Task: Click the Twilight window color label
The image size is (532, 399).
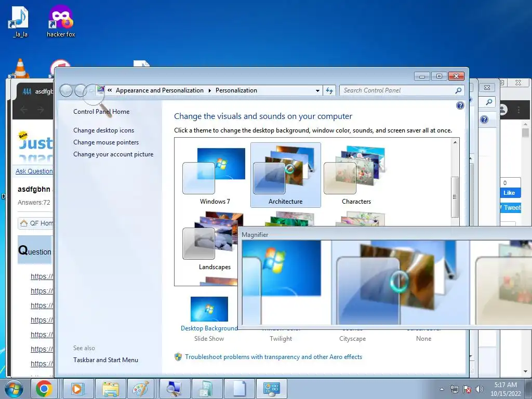Action: pyautogui.click(x=281, y=339)
